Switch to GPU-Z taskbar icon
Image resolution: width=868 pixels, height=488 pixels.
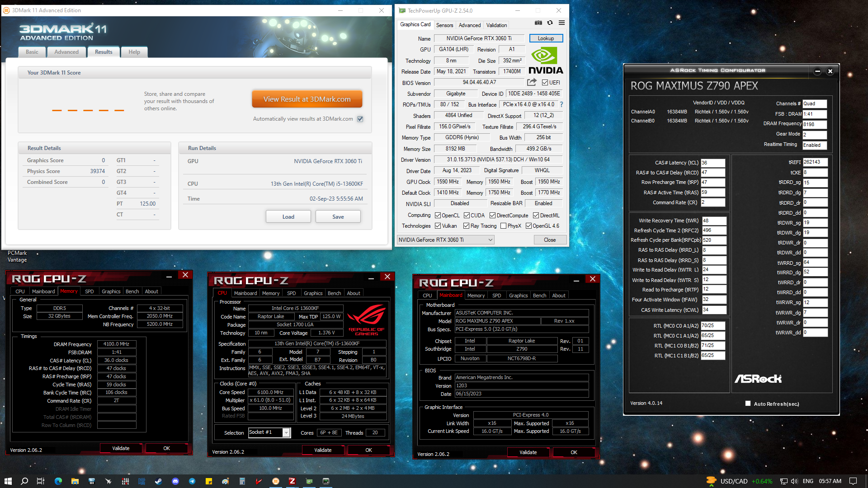point(309,481)
